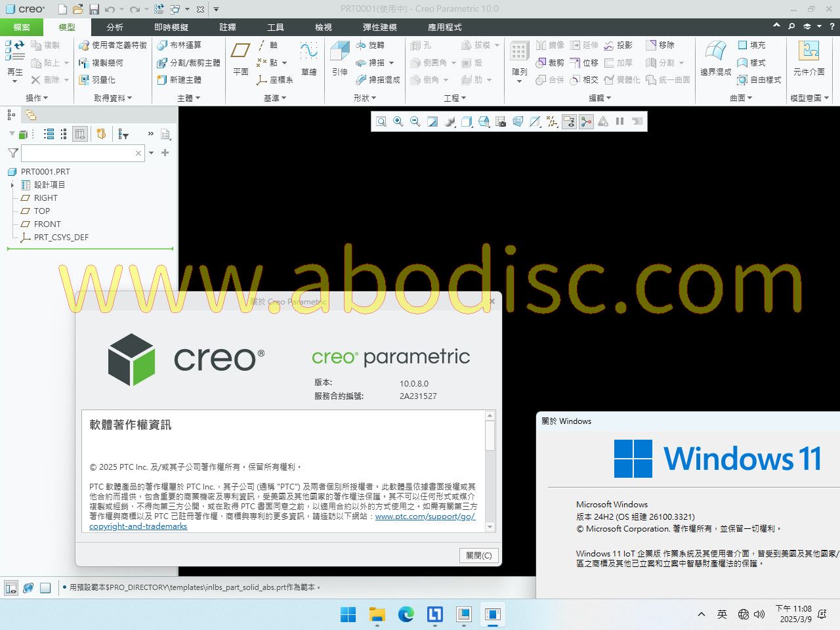This screenshot has width=840, height=630.
Task: Open the 基準 group dropdown
Action: point(276,98)
